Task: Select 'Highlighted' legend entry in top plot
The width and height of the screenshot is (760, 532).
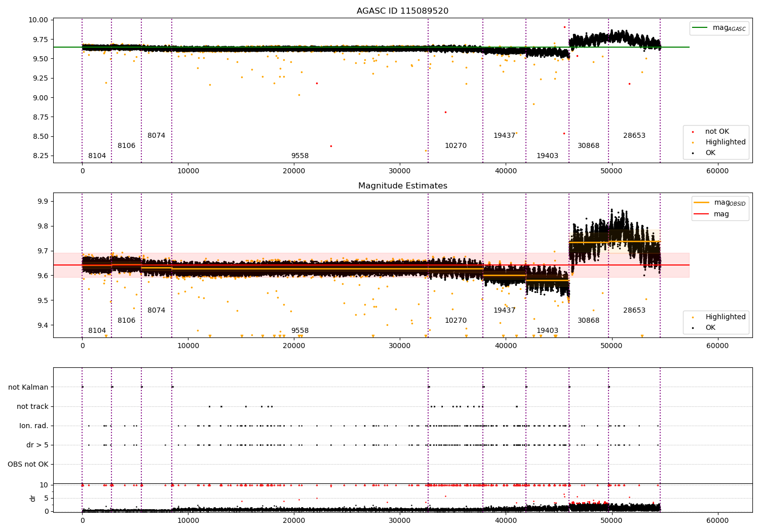Action: pyautogui.click(x=726, y=142)
